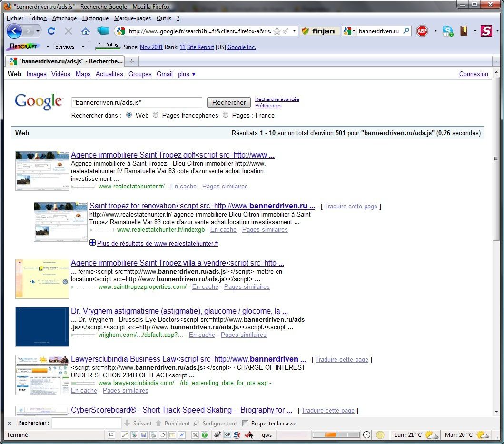Click the vertical page scrollbar
The width and height of the screenshot is (504, 444).
pos(496,158)
